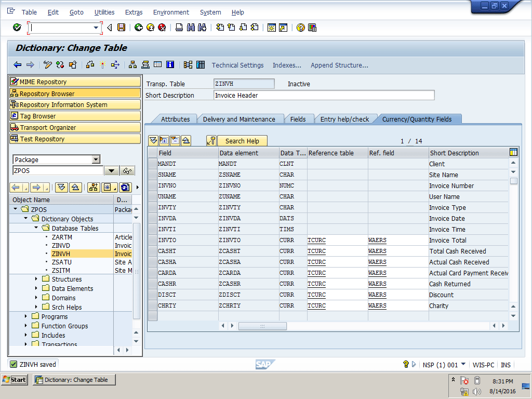Open the Utilities menu
The image size is (532, 399).
click(x=104, y=12)
